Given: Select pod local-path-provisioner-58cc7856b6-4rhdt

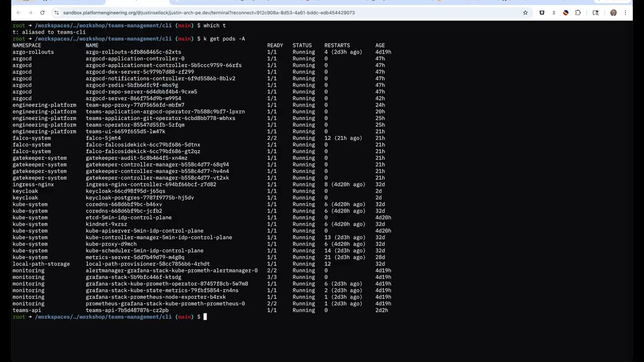Looking at the screenshot, I should [147, 264].
